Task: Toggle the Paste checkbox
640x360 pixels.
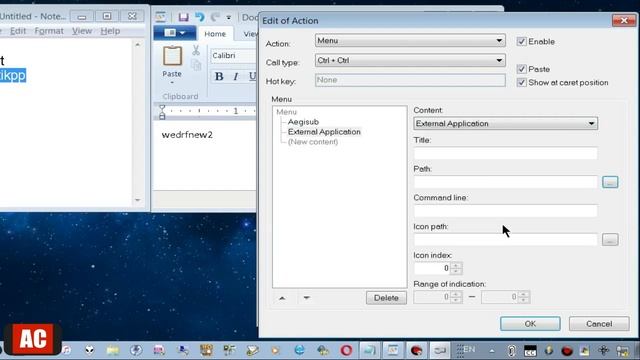Action: [x=521, y=69]
